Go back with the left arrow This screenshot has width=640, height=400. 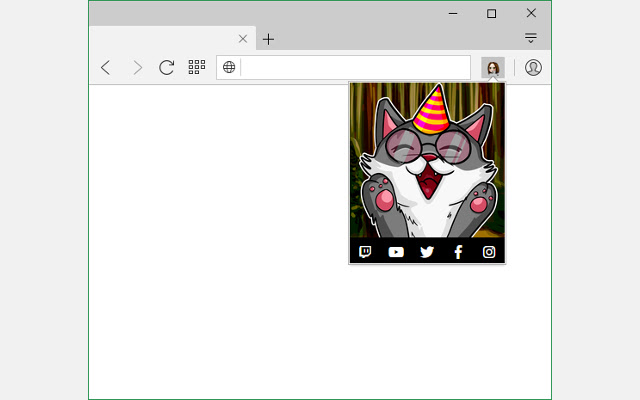106,67
